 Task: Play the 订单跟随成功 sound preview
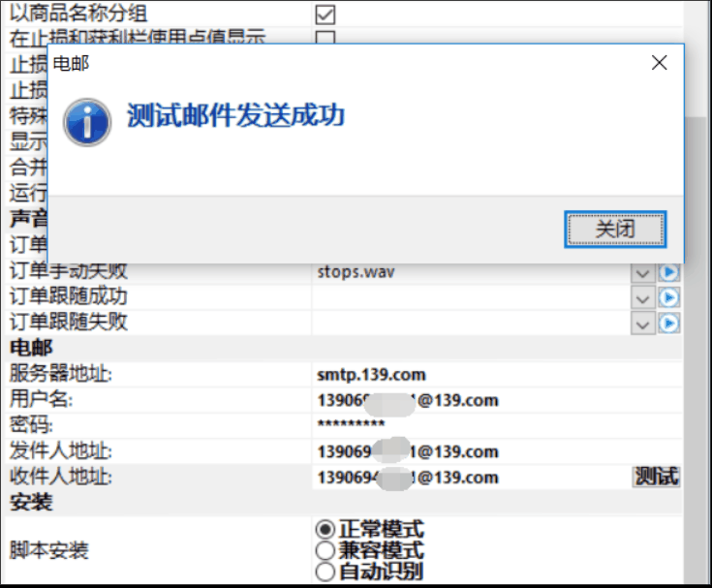pos(669,297)
